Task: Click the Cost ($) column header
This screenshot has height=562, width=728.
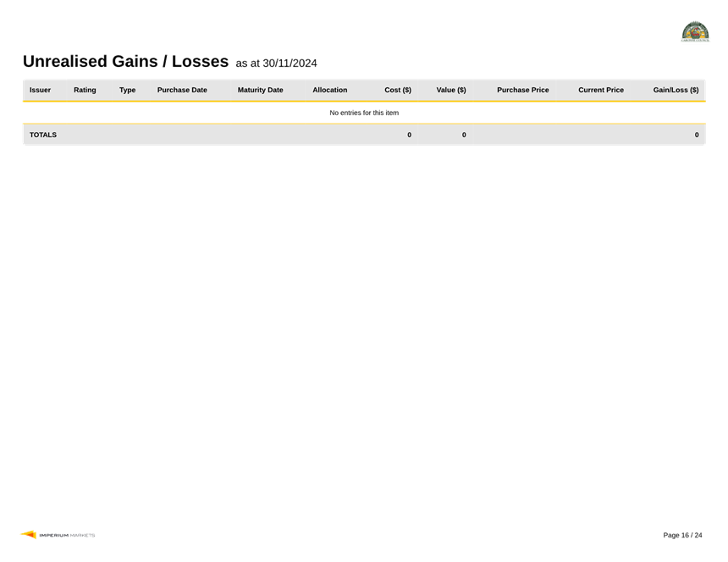Action: pyautogui.click(x=398, y=90)
